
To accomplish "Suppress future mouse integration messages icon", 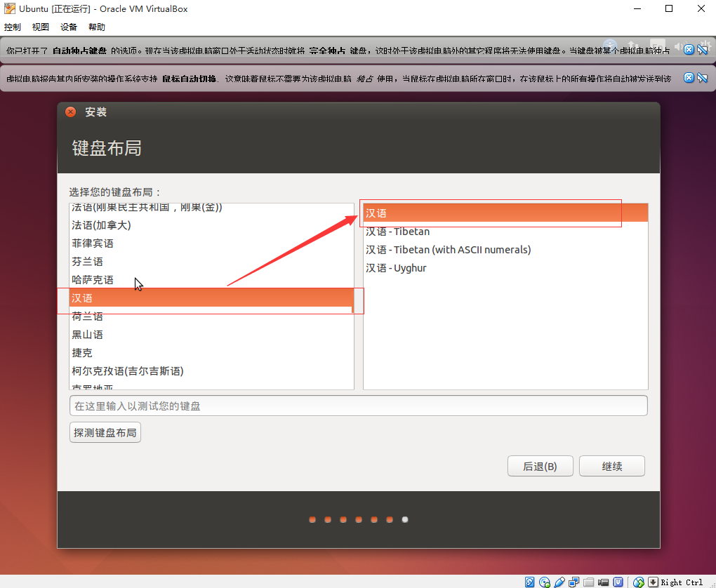I will tap(703, 78).
